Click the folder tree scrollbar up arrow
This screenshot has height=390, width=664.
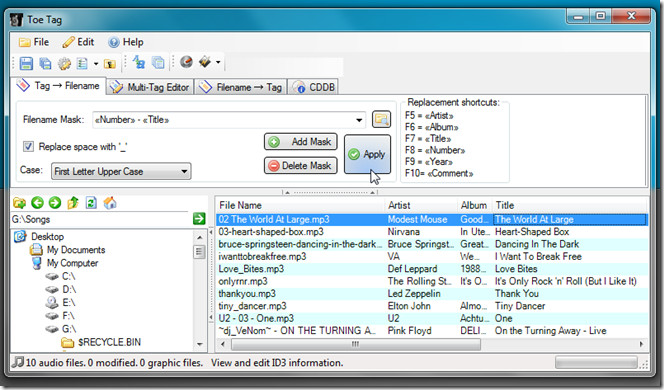click(199, 237)
